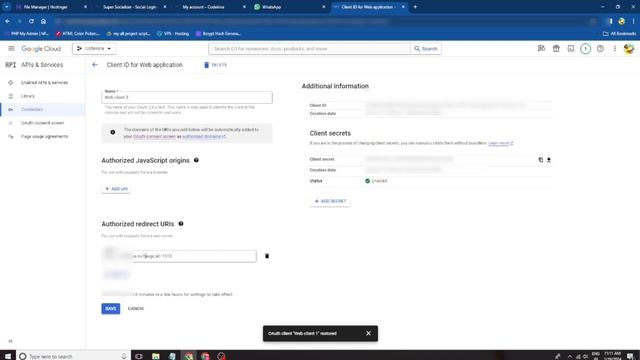The image size is (640, 360).
Task: Click help icon beside Authorized JavaScript origins
Action: 196,160
